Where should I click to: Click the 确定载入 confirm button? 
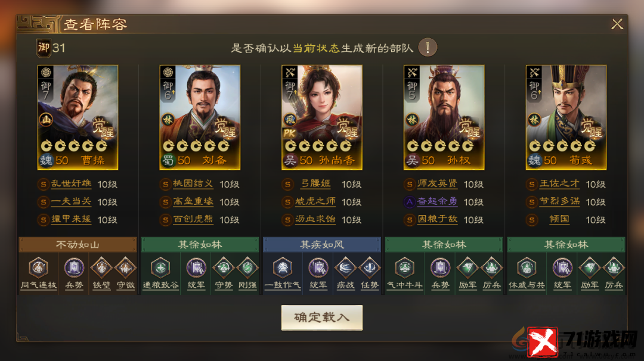321,318
